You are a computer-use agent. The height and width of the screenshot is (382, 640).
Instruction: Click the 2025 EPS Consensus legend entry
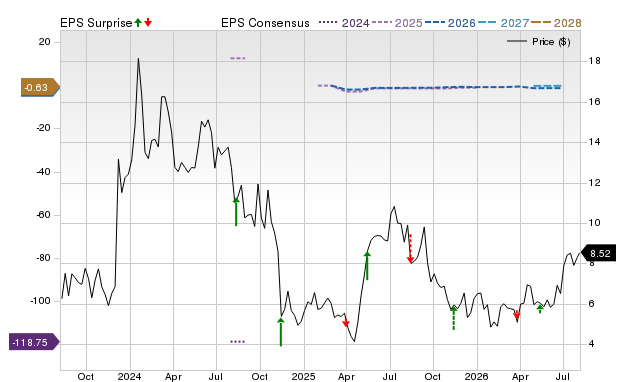(397, 23)
